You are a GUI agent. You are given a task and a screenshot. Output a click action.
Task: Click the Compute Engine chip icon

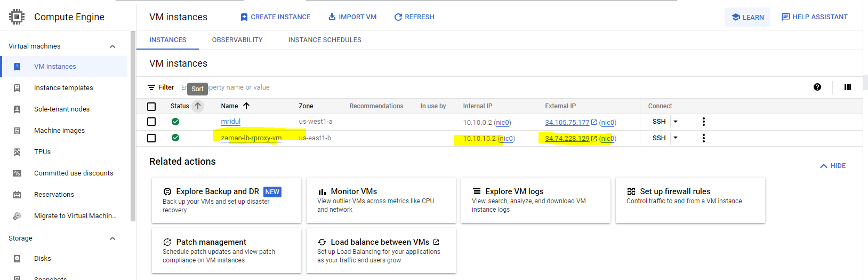pos(17,17)
